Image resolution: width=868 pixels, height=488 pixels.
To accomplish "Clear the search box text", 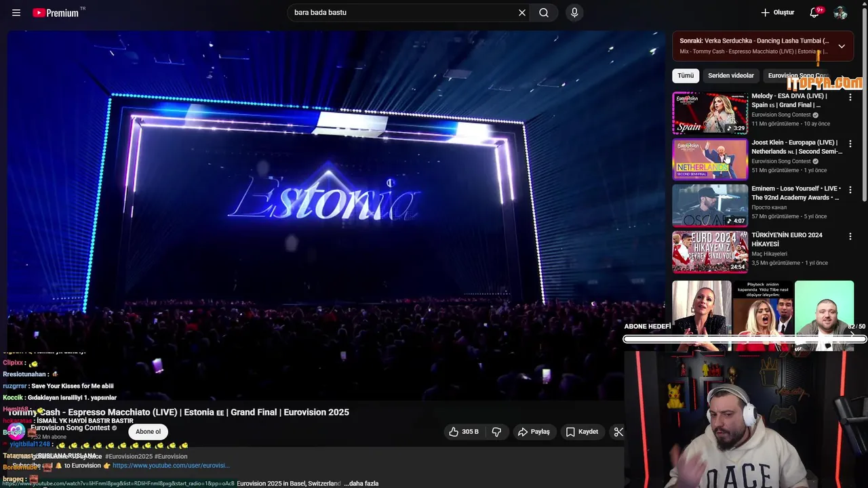I will tap(522, 13).
